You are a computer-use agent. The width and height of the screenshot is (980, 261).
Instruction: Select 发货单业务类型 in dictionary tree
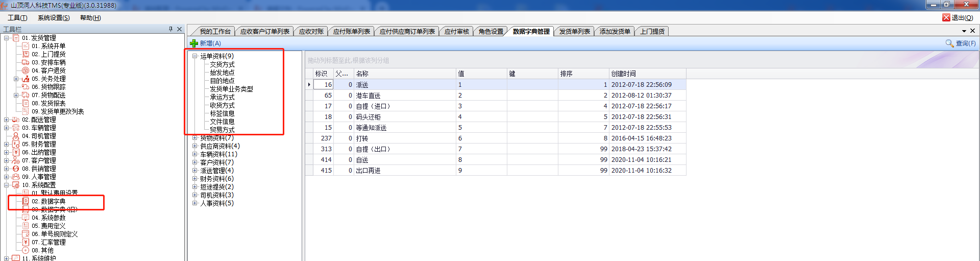(231, 89)
